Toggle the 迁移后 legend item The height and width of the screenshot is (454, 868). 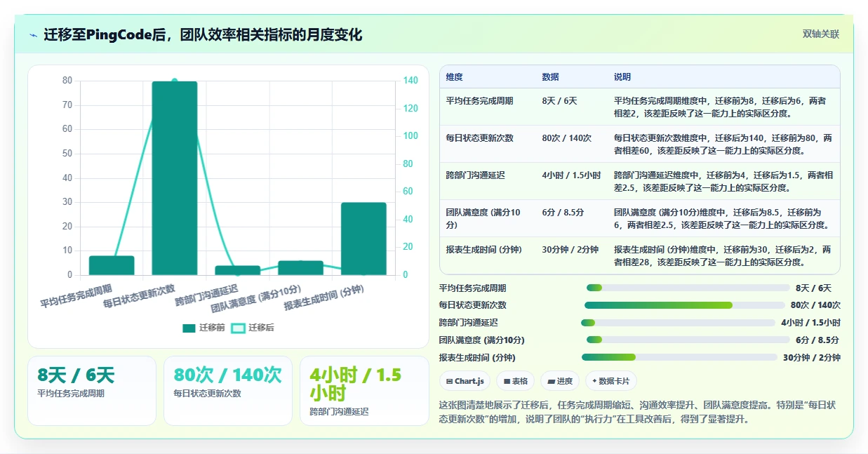[x=253, y=328]
